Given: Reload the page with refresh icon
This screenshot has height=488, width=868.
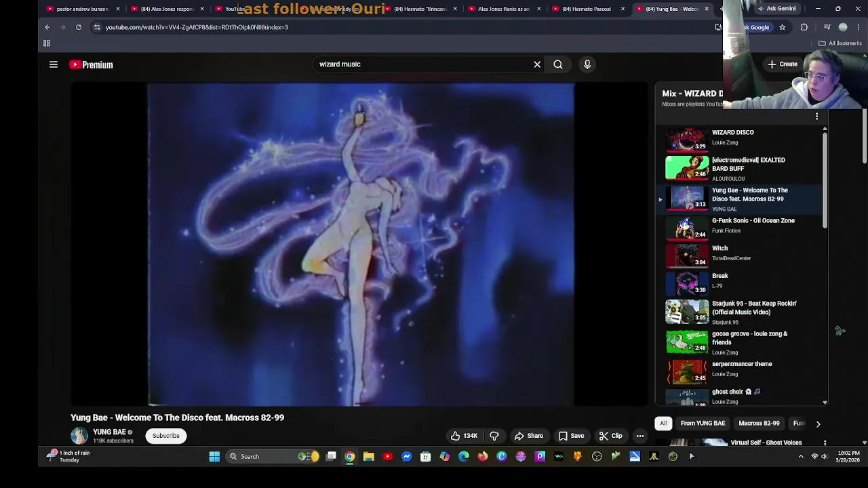Looking at the screenshot, I should (79, 27).
